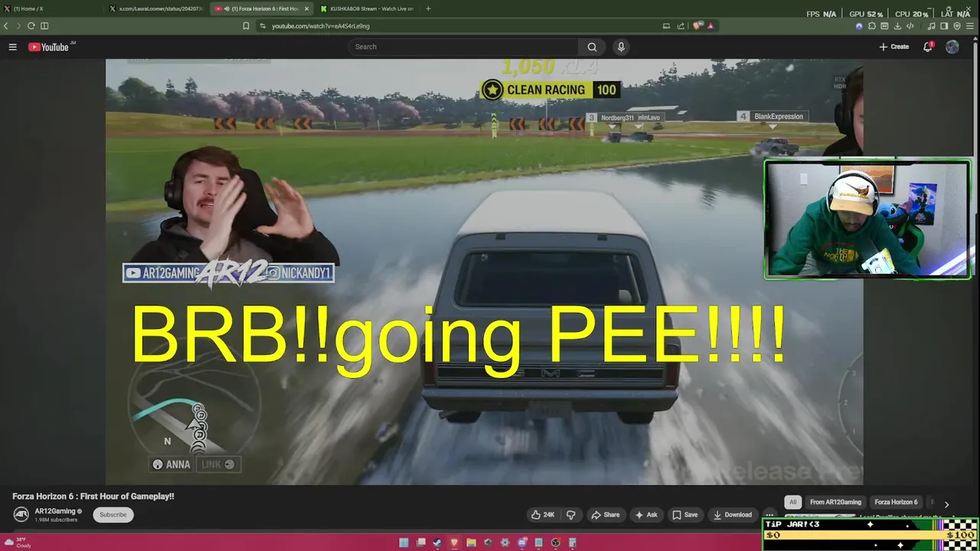Close the Forza Horizon 6 tab

pos(307,8)
